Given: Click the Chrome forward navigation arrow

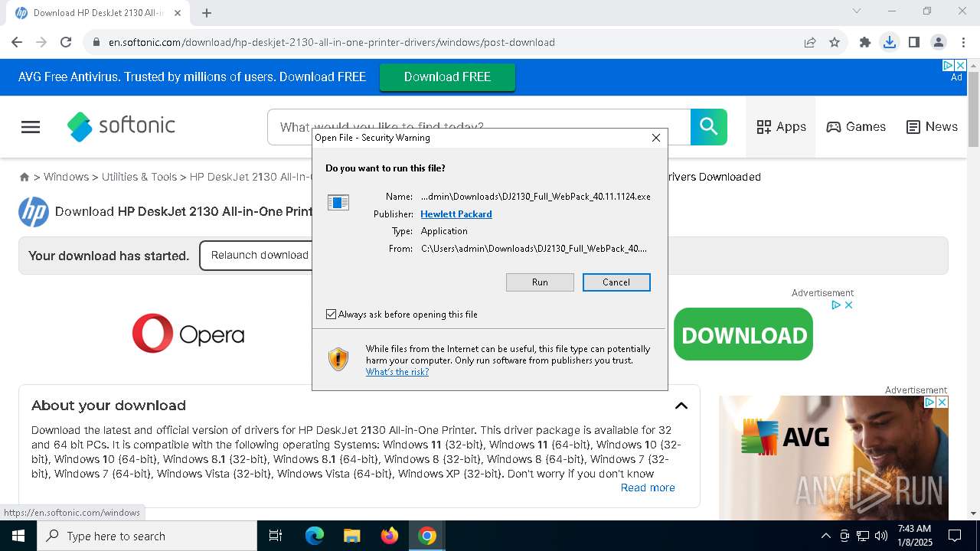Looking at the screenshot, I should 41,42.
